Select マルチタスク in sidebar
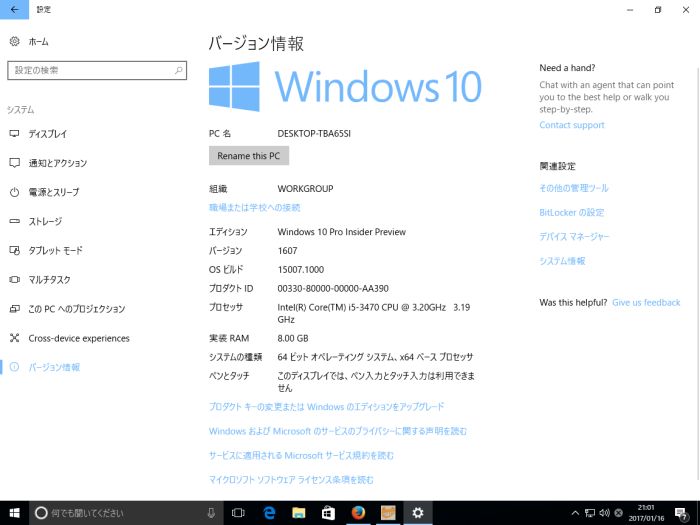 50,280
